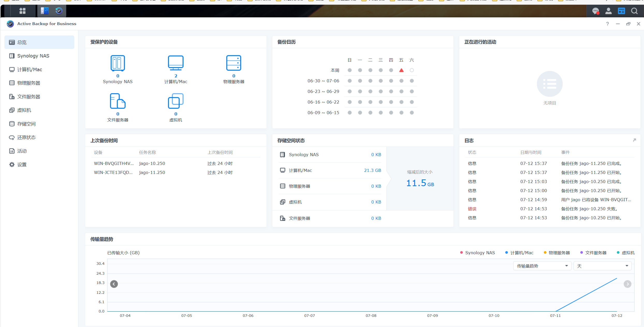Image resolution: width=644 pixels, height=327 pixels.
Task: Open notifications chat bubble icon
Action: click(x=596, y=11)
